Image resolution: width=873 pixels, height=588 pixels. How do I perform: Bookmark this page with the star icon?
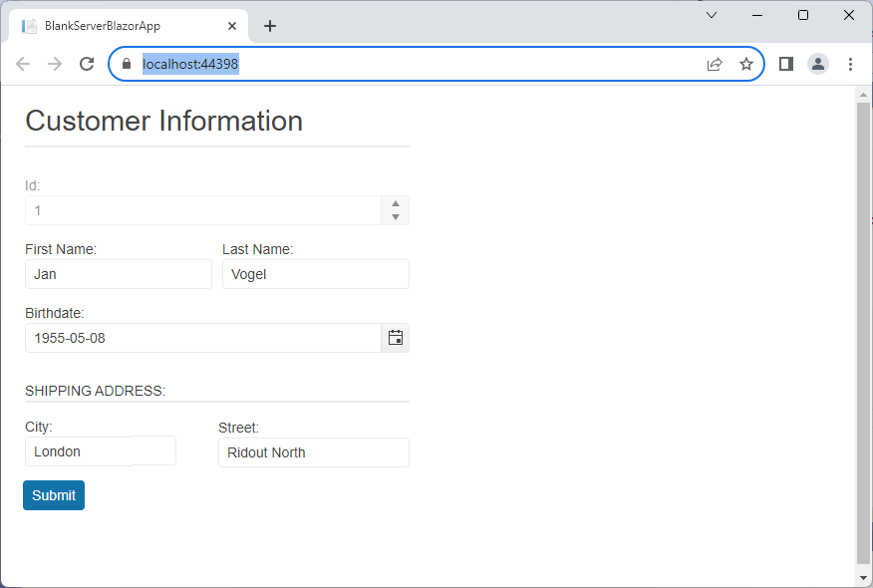(746, 64)
